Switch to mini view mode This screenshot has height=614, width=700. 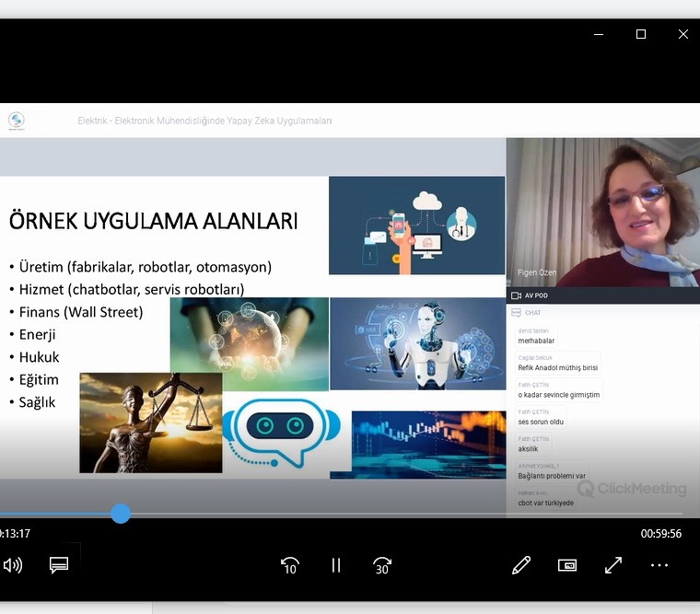tap(567, 565)
